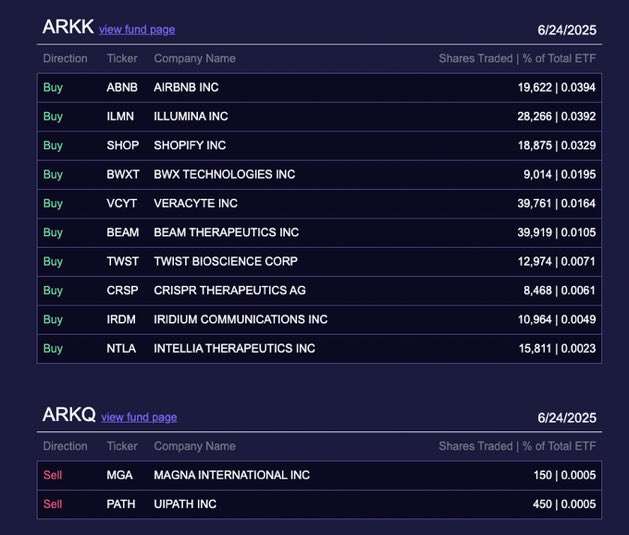Click ARKK Shares Traded | % of Total ETF header
629x535 pixels.
click(x=517, y=59)
